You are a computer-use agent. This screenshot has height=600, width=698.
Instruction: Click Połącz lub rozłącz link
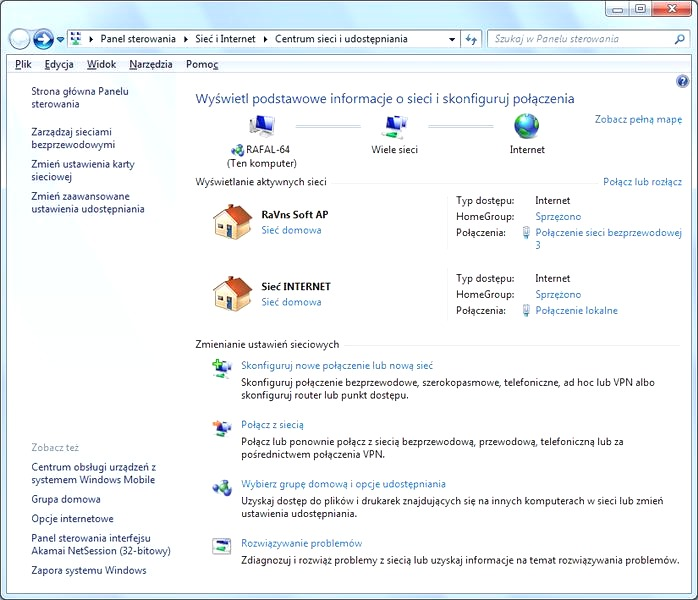click(x=642, y=182)
